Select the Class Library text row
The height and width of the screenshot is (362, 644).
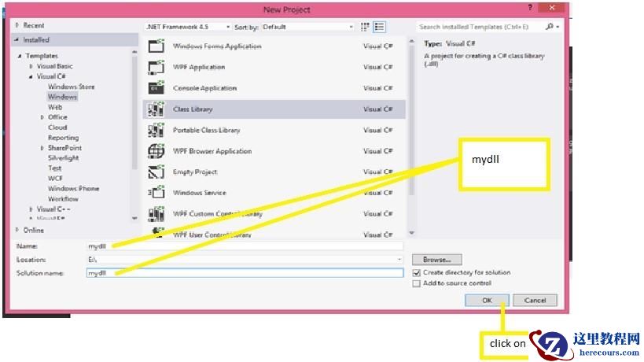(274, 109)
